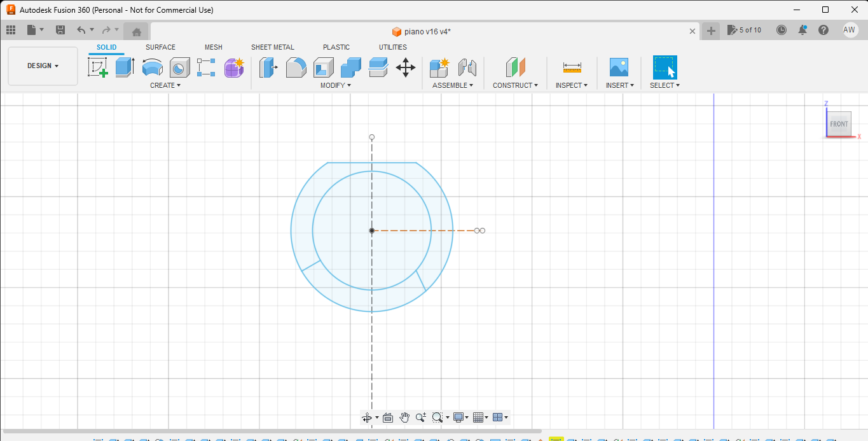Select the Joint tool

[467, 67]
